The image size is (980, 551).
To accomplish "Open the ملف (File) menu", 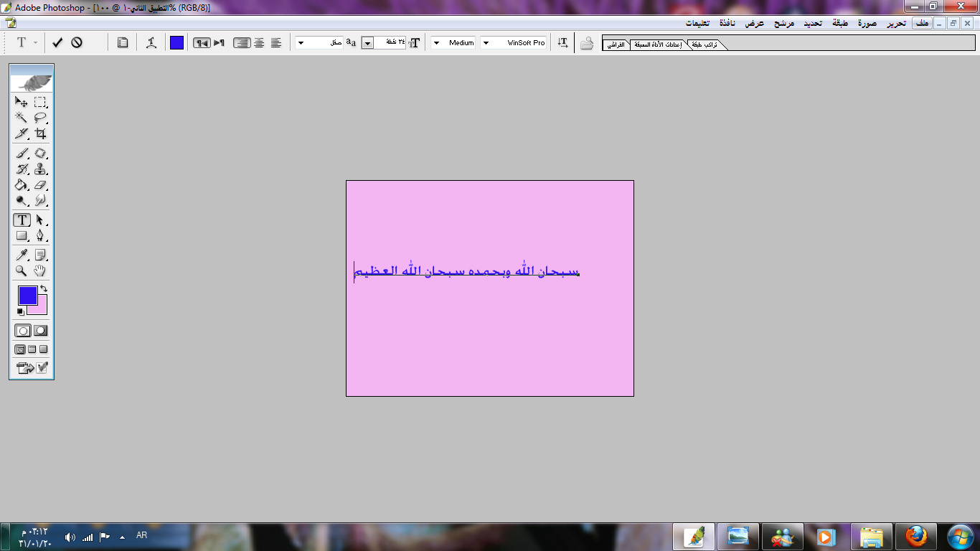I will [x=922, y=23].
